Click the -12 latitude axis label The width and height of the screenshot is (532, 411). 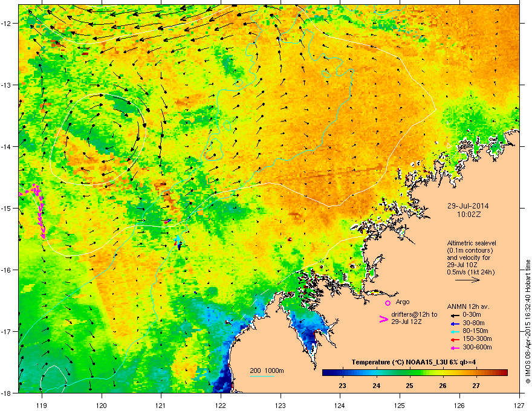pyautogui.click(x=7, y=23)
